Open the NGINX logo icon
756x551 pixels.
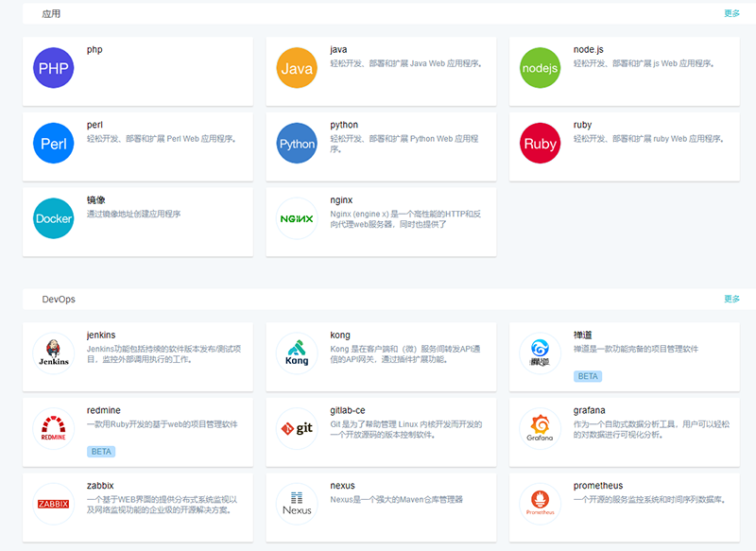coord(297,218)
